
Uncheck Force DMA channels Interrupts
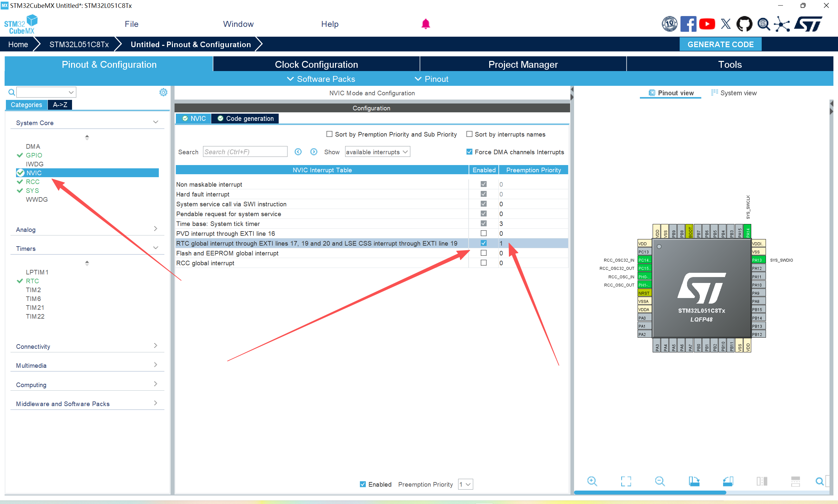pyautogui.click(x=469, y=152)
